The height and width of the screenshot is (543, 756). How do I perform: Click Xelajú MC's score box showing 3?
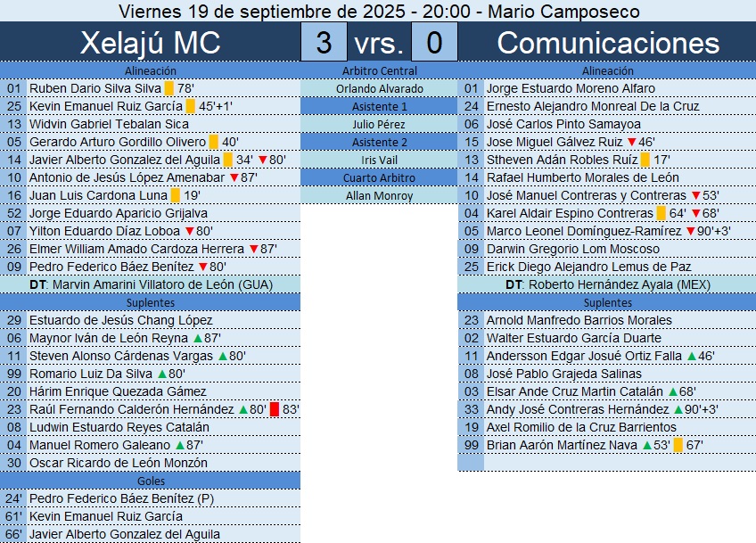point(325,43)
